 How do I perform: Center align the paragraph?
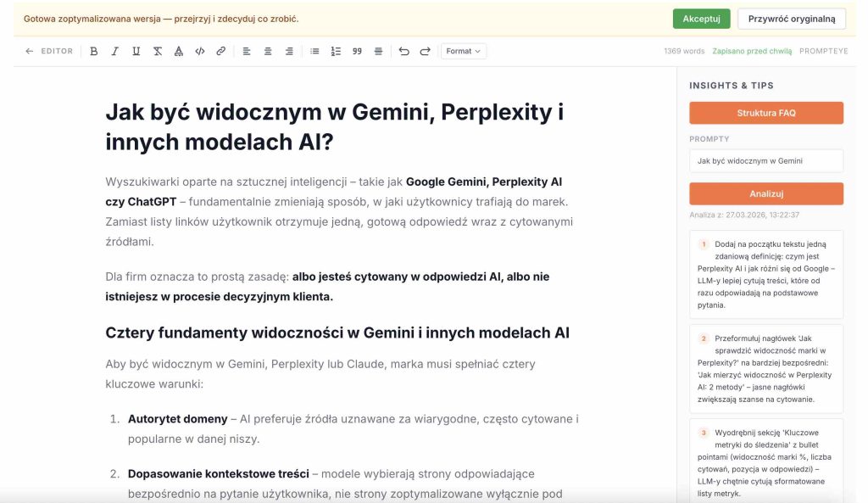tap(267, 50)
